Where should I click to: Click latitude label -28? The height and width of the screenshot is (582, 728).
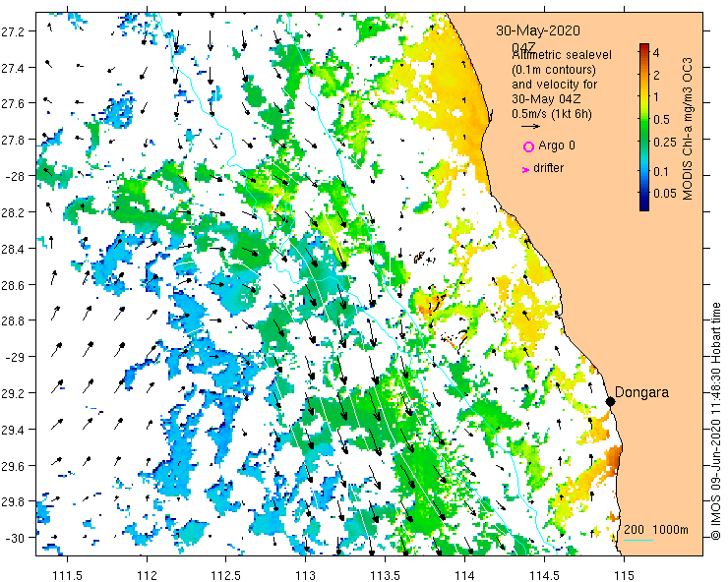coord(14,176)
